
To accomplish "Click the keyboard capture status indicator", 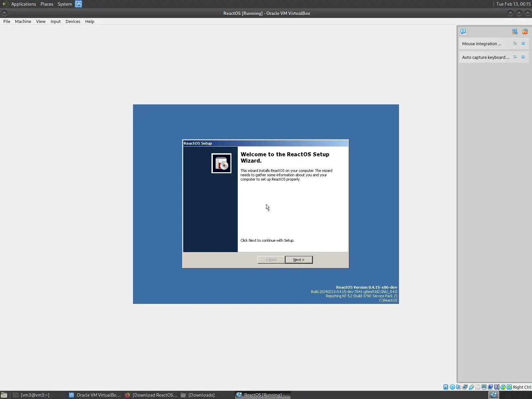I will (509, 387).
